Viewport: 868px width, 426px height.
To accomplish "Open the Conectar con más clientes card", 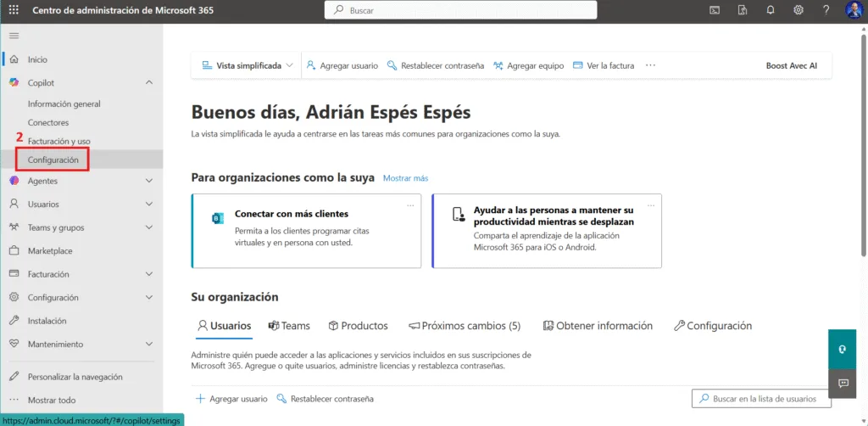I will [306, 231].
